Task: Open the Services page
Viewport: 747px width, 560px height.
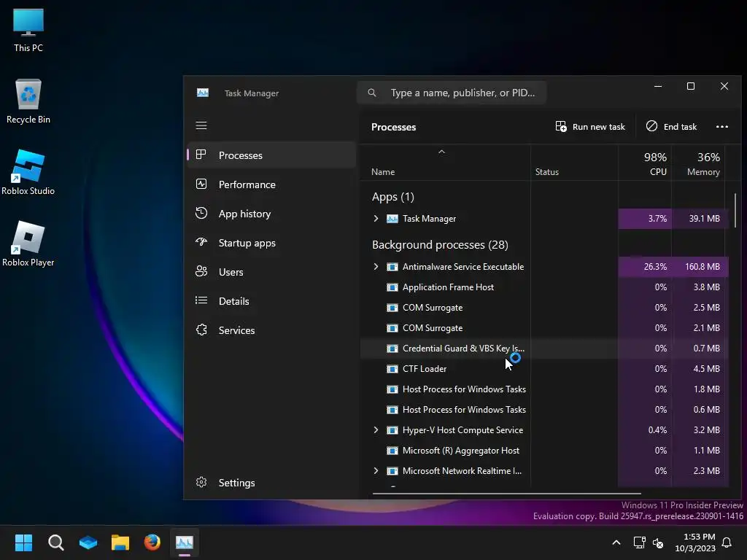Action: click(271, 330)
